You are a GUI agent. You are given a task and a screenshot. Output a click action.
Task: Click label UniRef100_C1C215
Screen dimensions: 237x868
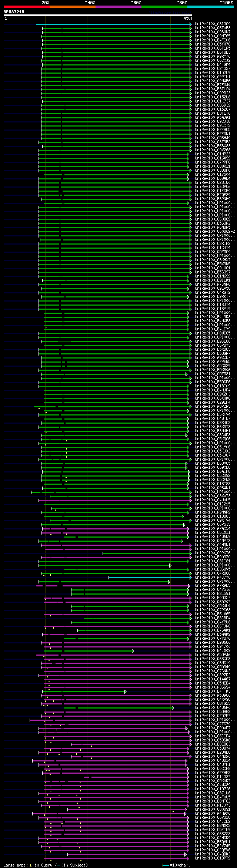click(213, 504)
